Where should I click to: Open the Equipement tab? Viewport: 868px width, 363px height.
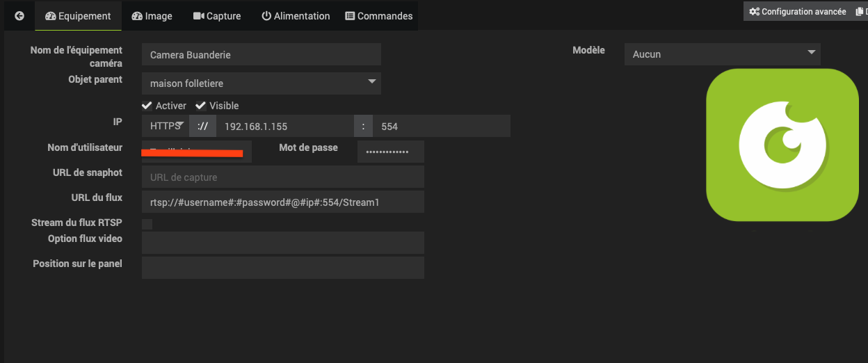click(78, 16)
